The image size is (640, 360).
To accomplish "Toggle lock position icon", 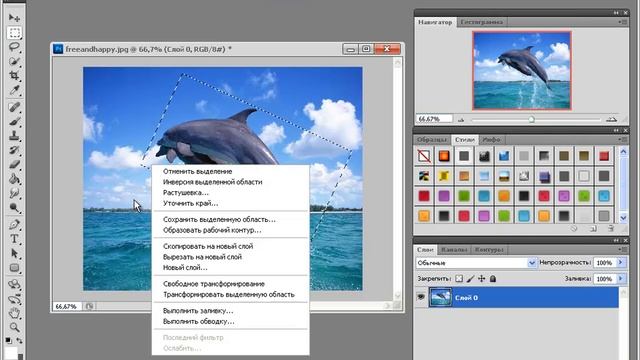I will [x=482, y=278].
